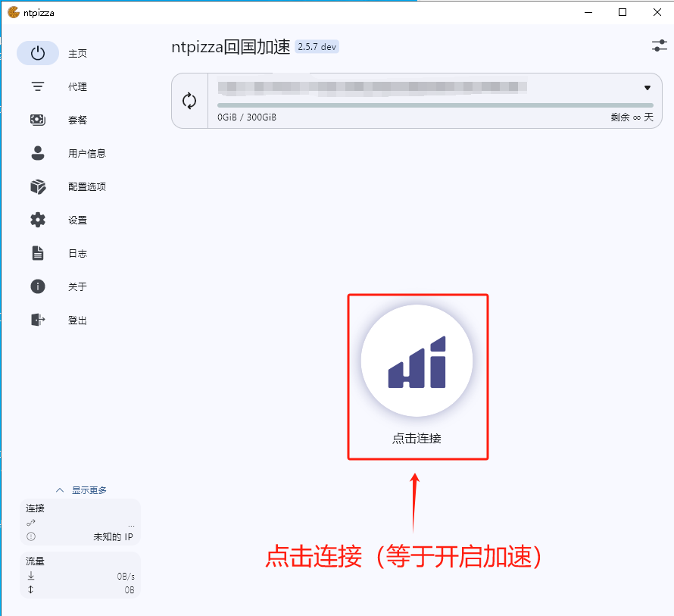Click the 0B/s download speed value
Viewport: 674px width, 616px height.
pyautogui.click(x=126, y=576)
